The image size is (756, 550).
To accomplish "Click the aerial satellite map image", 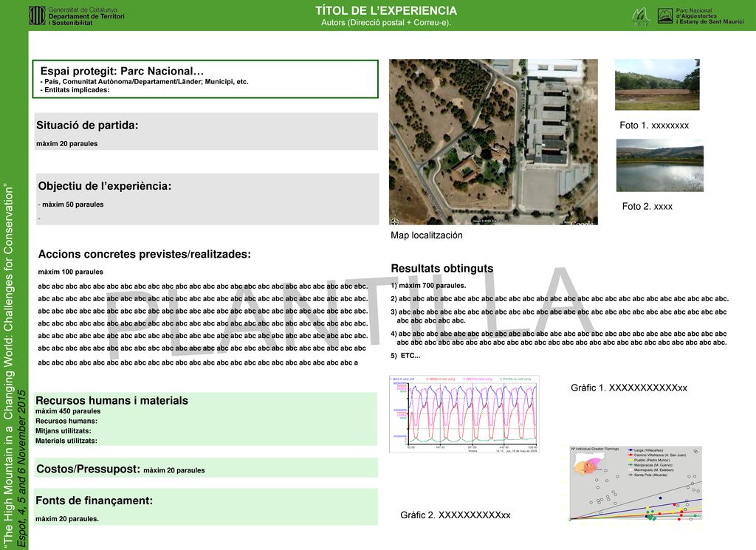I will click(x=493, y=142).
